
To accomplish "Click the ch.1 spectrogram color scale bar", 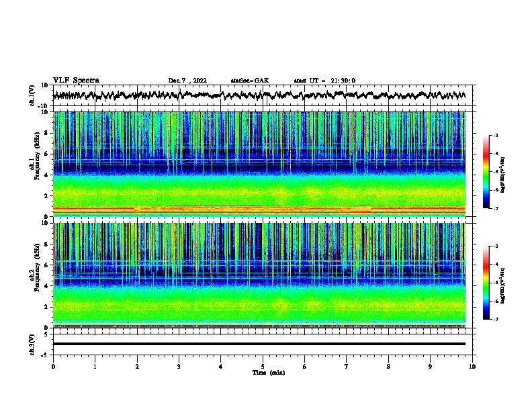I will point(486,172).
